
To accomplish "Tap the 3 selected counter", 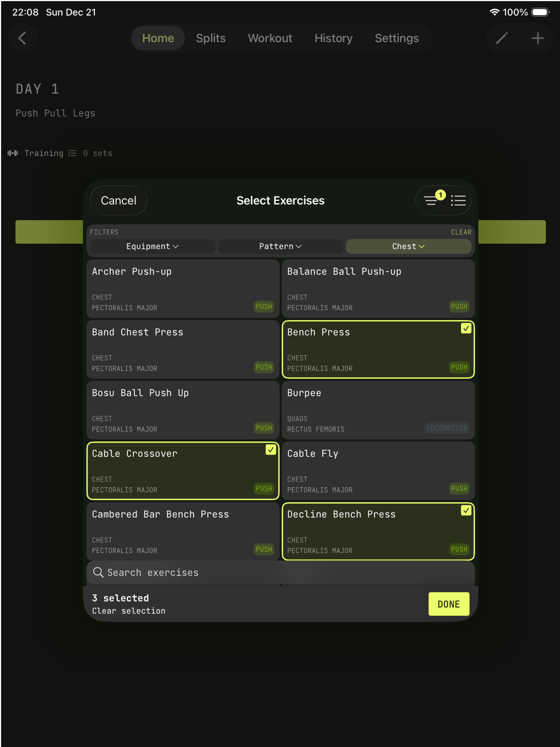I will click(x=120, y=598).
